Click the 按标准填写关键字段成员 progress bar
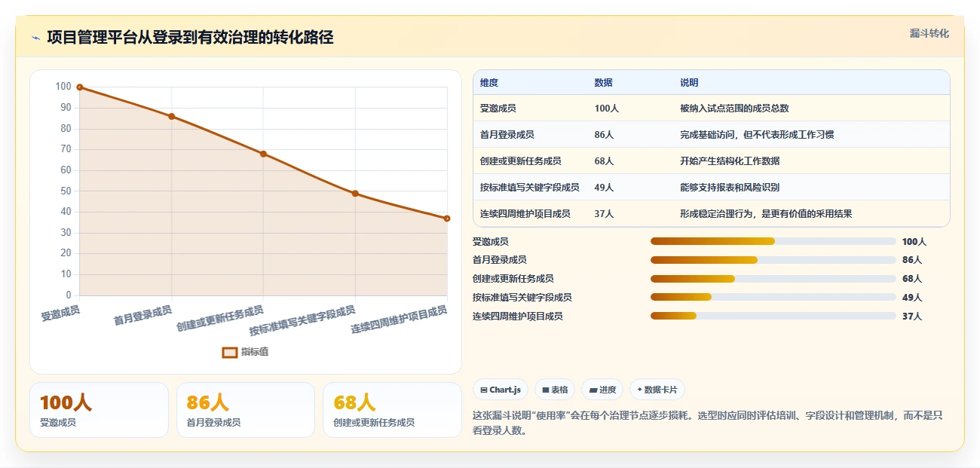Screen dimensions: 980x468 click(773, 297)
